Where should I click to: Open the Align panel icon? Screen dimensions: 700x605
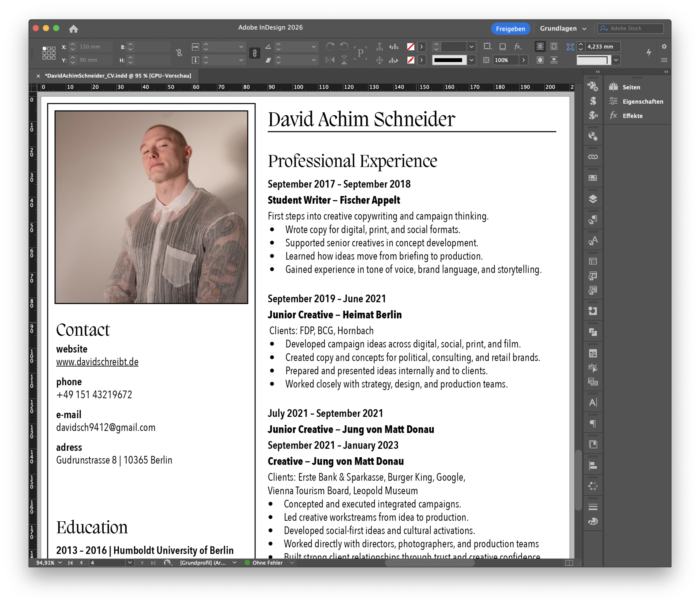tap(593, 466)
